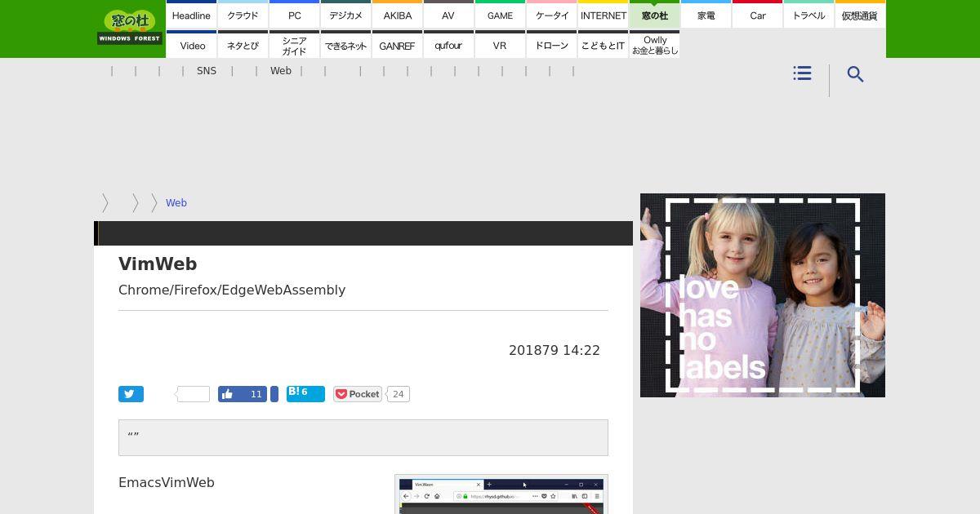
Task: Go to the Car tab
Action: pyautogui.click(x=757, y=15)
